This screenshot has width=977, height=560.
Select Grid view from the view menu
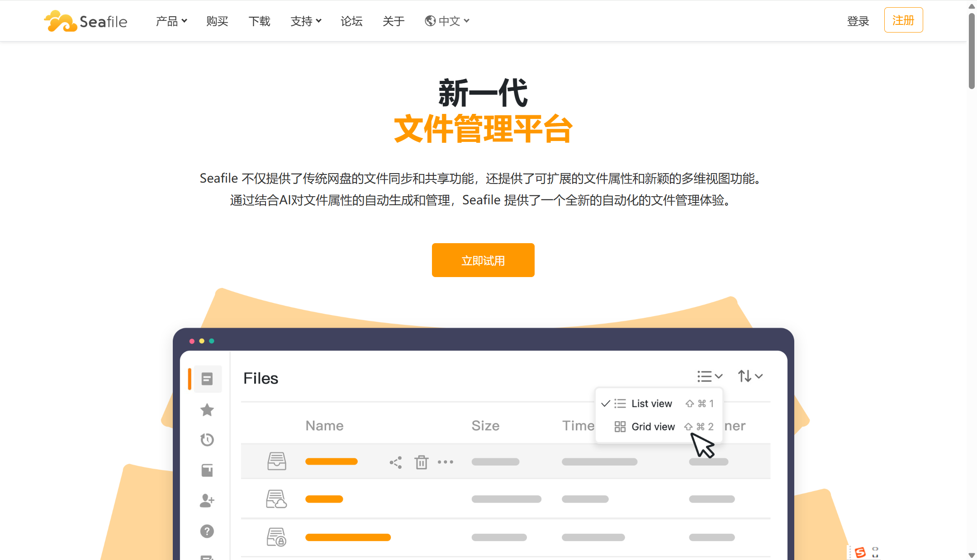(x=653, y=426)
